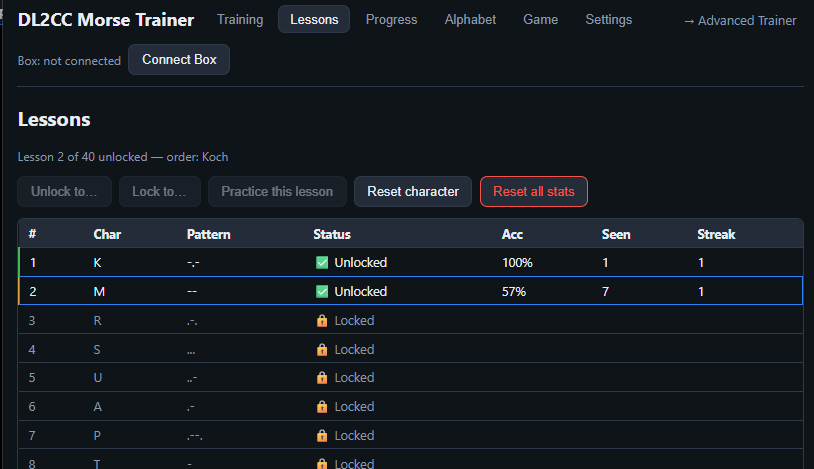Click the Connect Box button
The width and height of the screenshot is (814, 469).
[179, 60]
